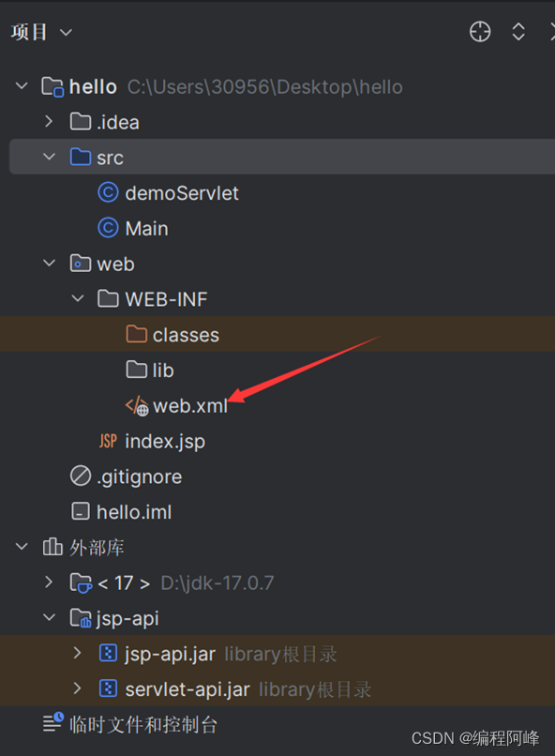Image resolution: width=555 pixels, height=756 pixels.
Task: Click the JSP icon next to index.jsp
Action: (x=108, y=441)
